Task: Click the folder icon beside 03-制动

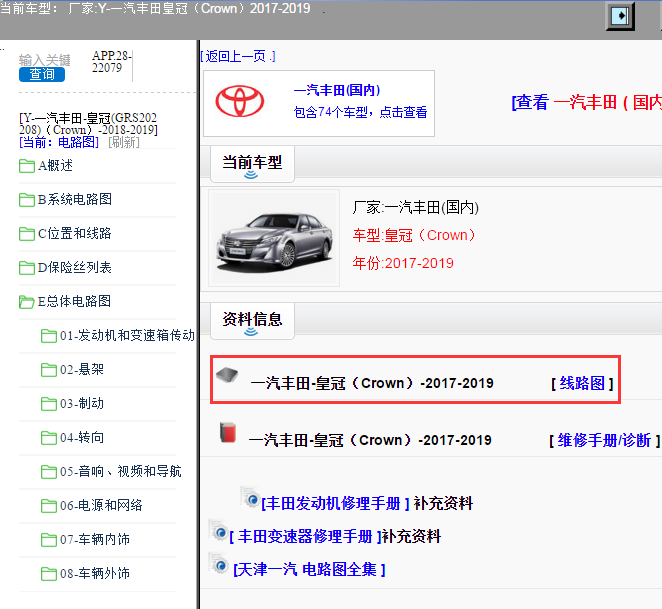Action: pyautogui.click(x=49, y=404)
